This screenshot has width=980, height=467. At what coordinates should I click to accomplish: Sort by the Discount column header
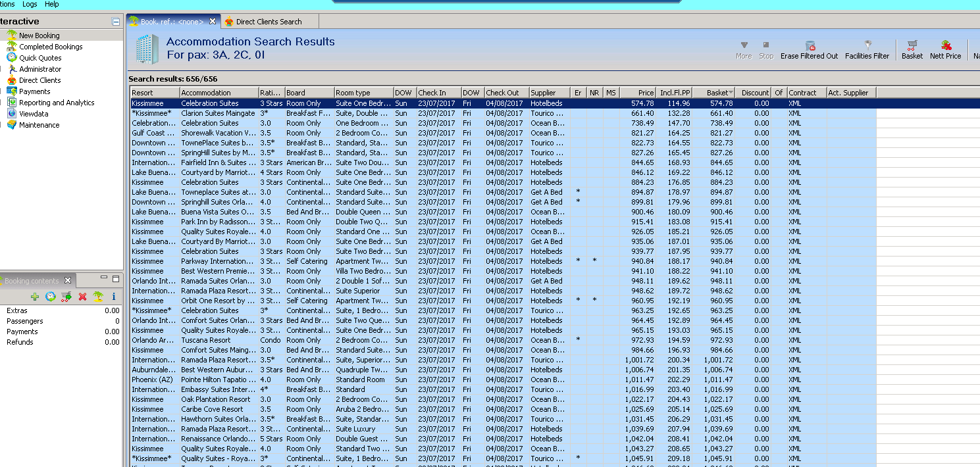(x=754, y=93)
